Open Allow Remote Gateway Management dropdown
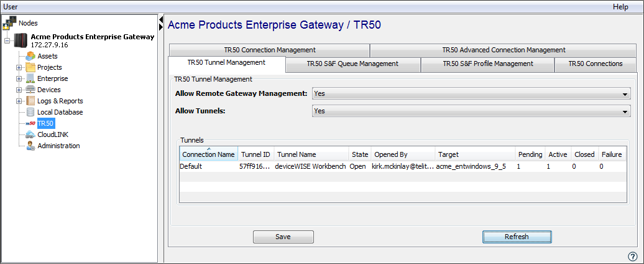 [x=471, y=94]
